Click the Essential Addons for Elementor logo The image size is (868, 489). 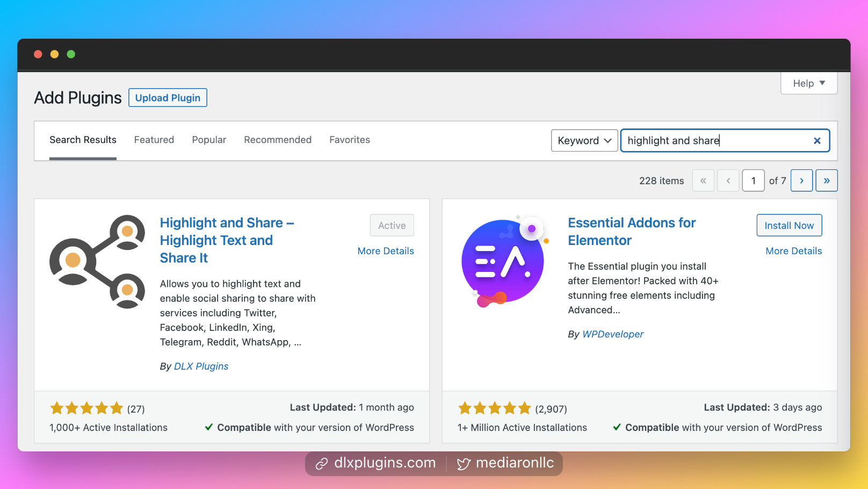(x=505, y=262)
